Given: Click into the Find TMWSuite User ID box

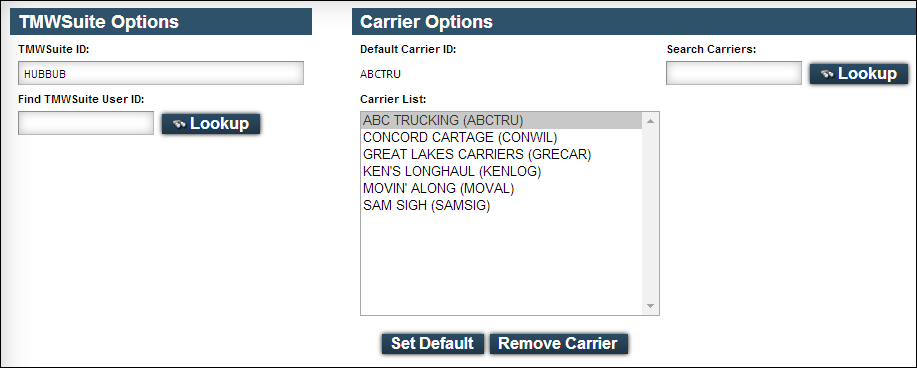Looking at the screenshot, I should click(x=86, y=123).
